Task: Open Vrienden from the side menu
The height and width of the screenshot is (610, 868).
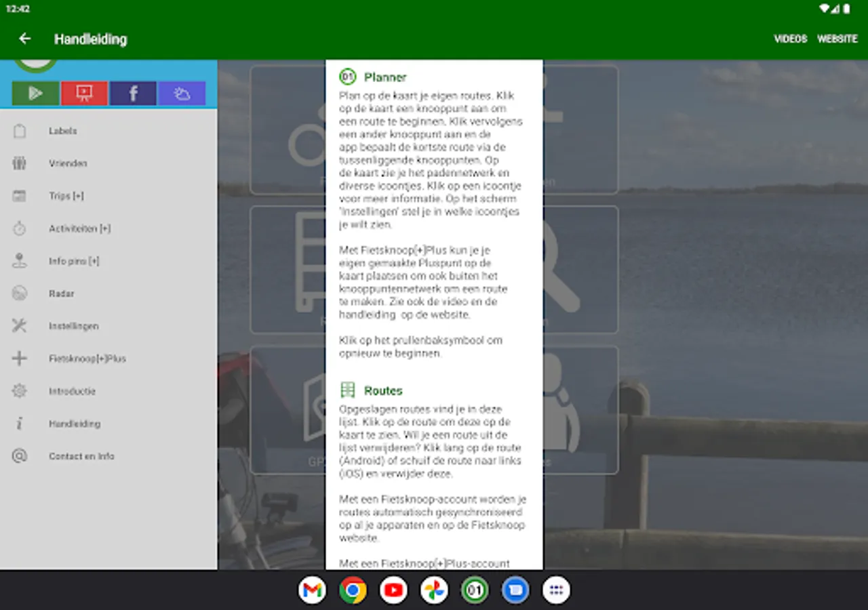Action: pos(108,163)
